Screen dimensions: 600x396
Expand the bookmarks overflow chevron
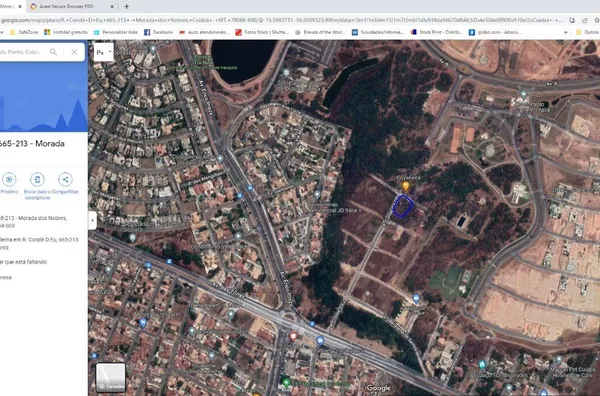[566, 33]
